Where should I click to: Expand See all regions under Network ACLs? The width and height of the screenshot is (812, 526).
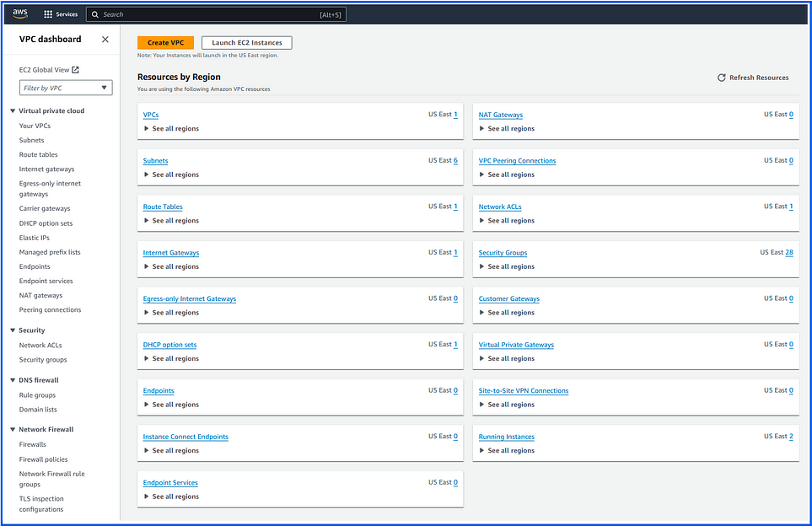pos(507,221)
